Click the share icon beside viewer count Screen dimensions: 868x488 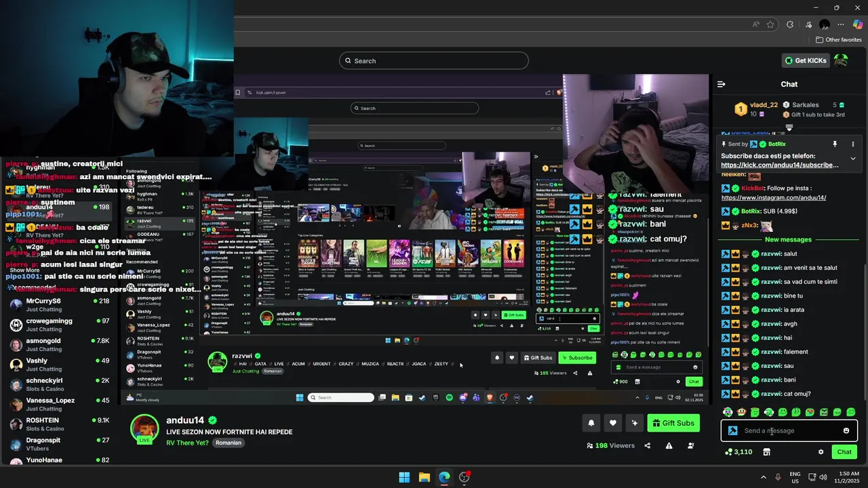tap(648, 445)
